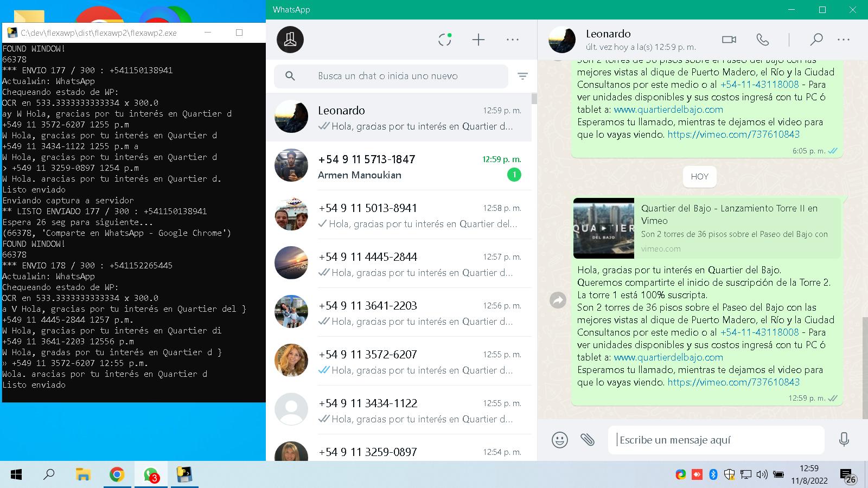Open chat list three-dot menu
This screenshot has width=868, height=488.
[x=513, y=40]
